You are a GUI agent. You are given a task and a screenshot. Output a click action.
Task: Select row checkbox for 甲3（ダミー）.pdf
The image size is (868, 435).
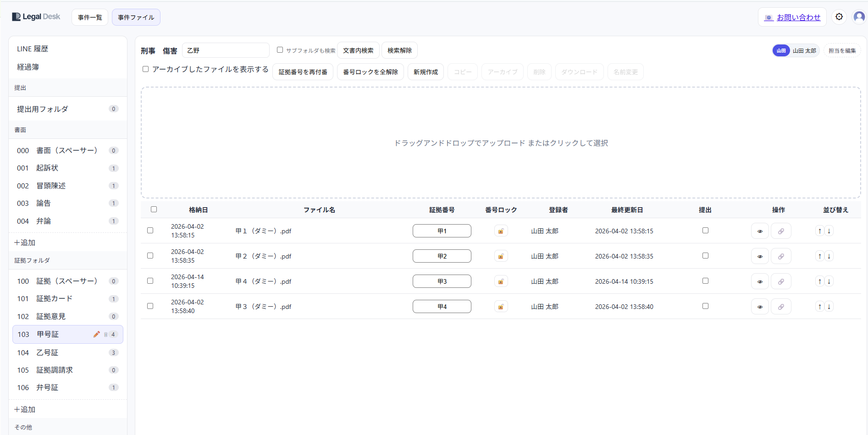click(150, 306)
